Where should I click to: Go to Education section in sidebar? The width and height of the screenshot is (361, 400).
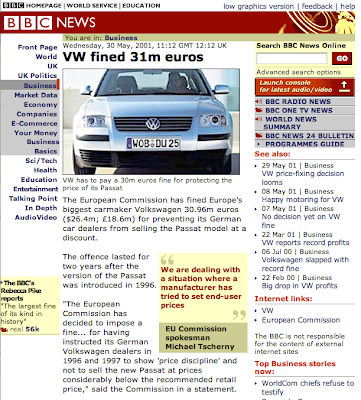[39, 180]
